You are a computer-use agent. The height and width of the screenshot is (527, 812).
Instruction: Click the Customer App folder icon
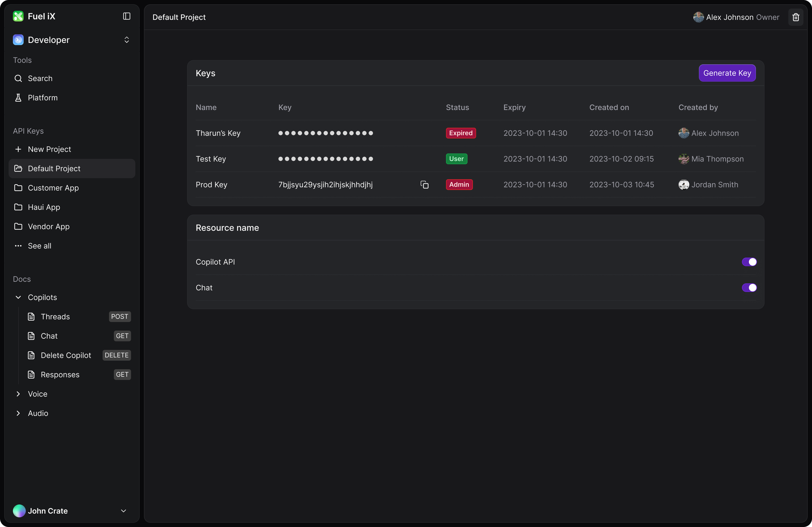18,188
